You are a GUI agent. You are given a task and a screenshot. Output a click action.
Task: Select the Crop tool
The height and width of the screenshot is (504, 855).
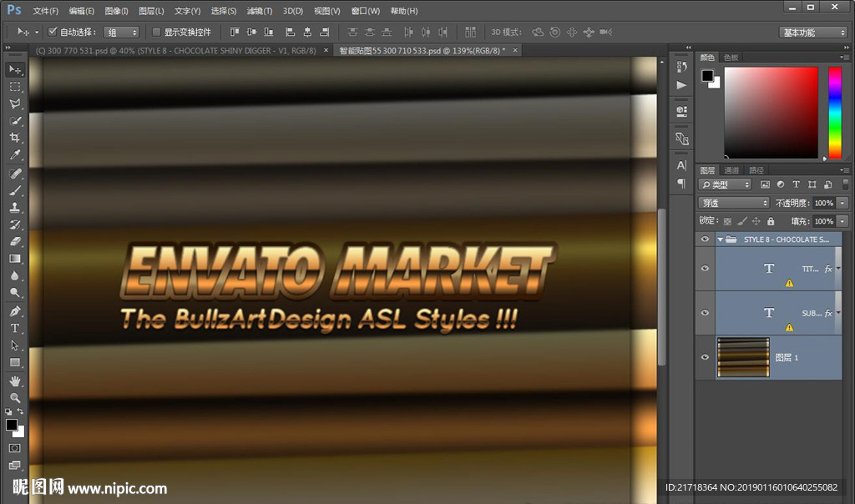[15, 138]
